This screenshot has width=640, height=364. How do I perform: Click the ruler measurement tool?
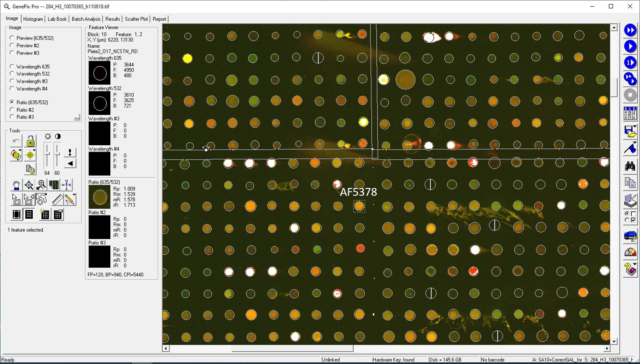click(x=57, y=200)
